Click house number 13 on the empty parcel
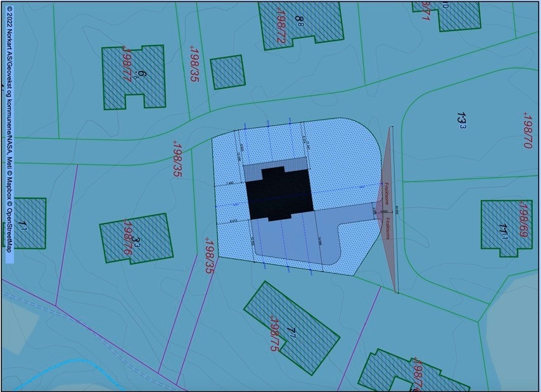Screen dimensions: 541x392 pos(461,120)
